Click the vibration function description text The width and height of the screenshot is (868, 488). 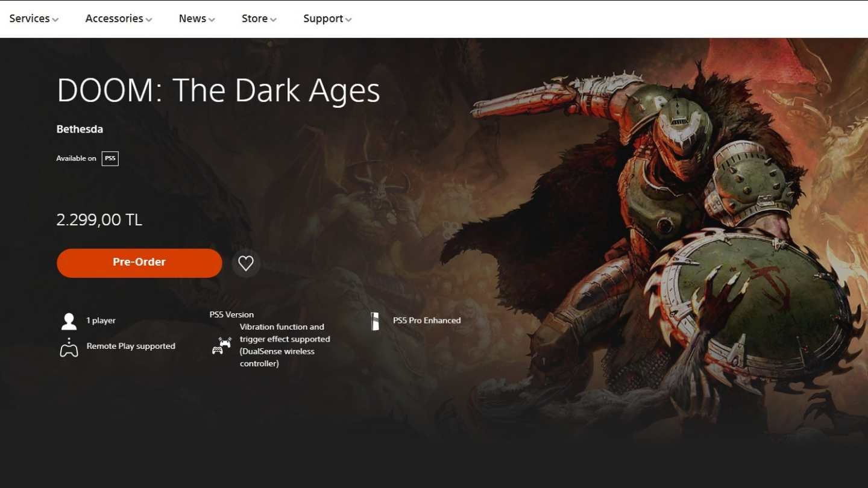[x=285, y=345]
